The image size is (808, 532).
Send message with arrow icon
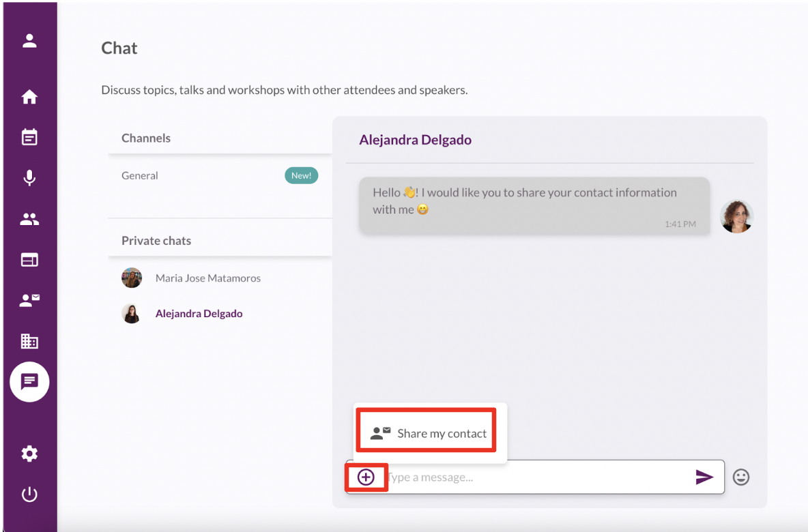tap(704, 477)
